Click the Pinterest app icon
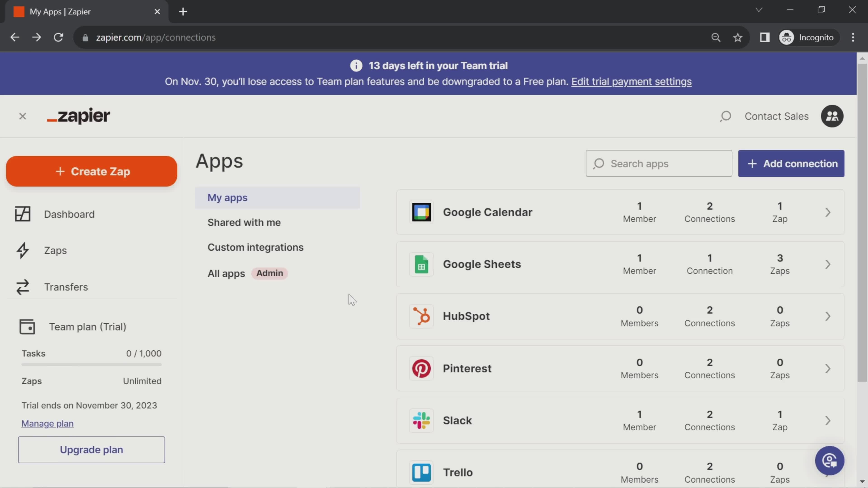This screenshot has height=488, width=868. pyautogui.click(x=422, y=368)
